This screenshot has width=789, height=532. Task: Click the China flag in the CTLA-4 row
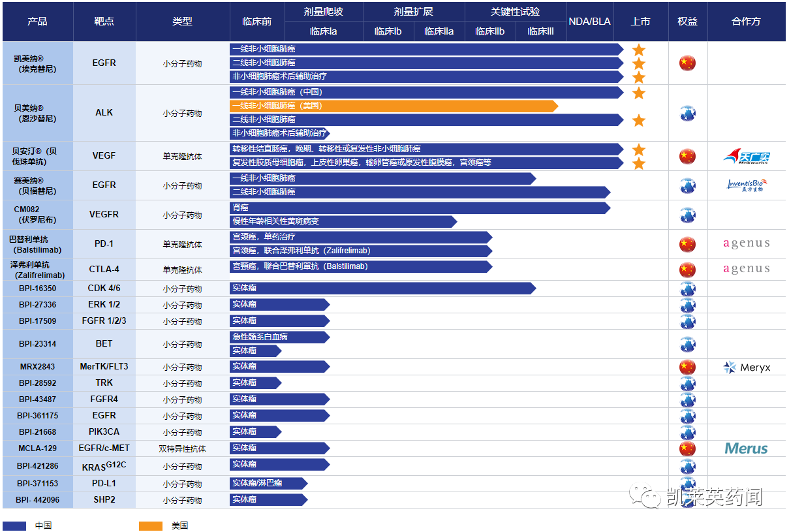pyautogui.click(x=687, y=269)
